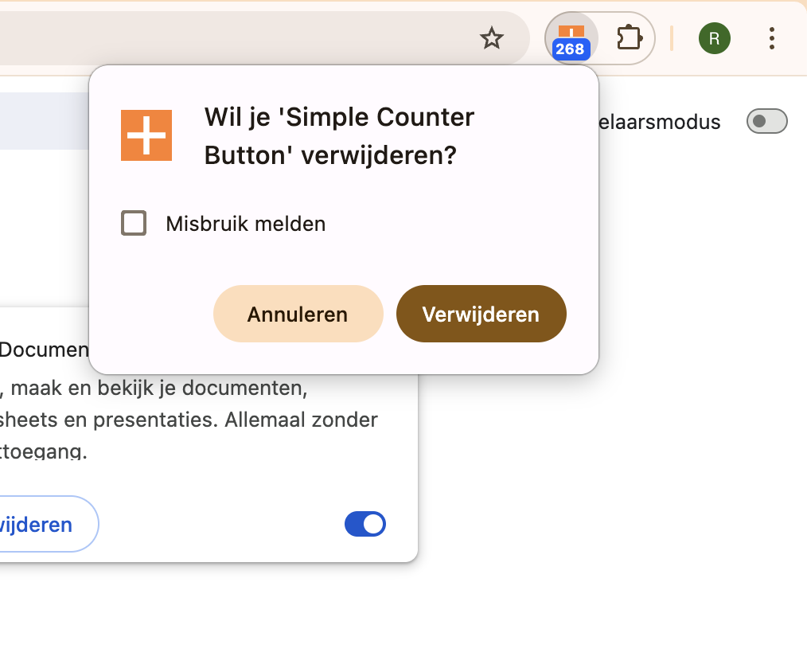807x672 pixels.
Task: Click the Verwijderen button on the Documenten card
Action: pyautogui.click(x=36, y=524)
